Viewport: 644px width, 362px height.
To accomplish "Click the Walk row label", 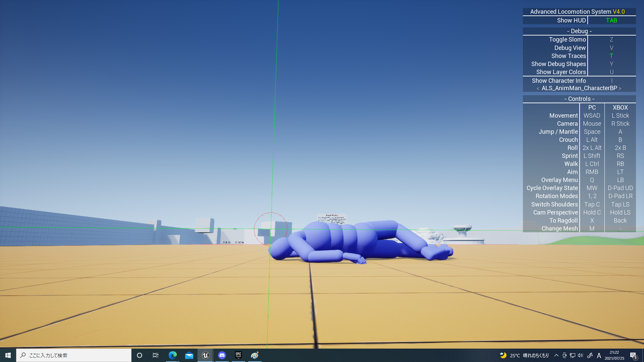I will tap(571, 164).
